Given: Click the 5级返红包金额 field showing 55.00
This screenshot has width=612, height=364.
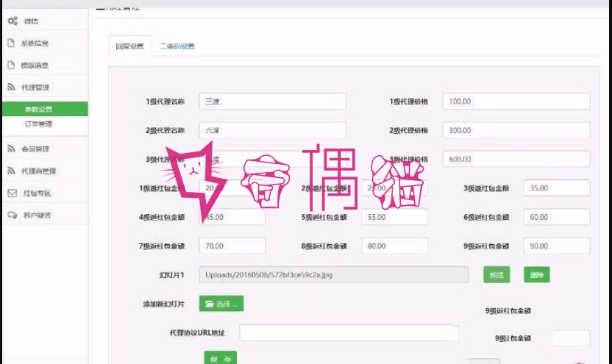Looking at the screenshot, I should click(x=394, y=217).
